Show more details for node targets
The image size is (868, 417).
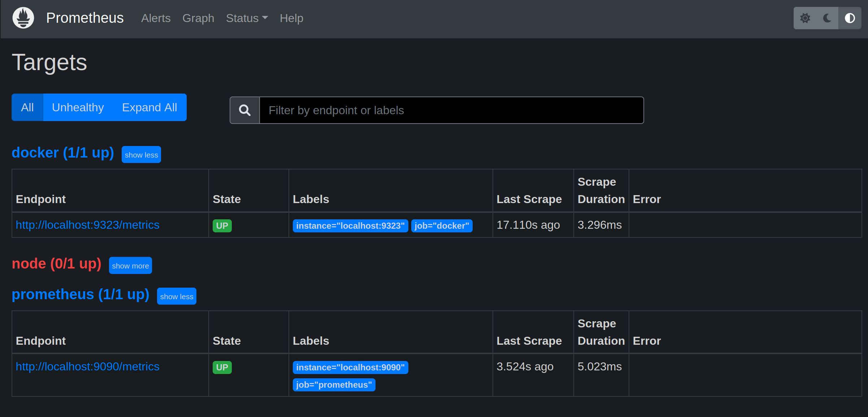coord(130,265)
